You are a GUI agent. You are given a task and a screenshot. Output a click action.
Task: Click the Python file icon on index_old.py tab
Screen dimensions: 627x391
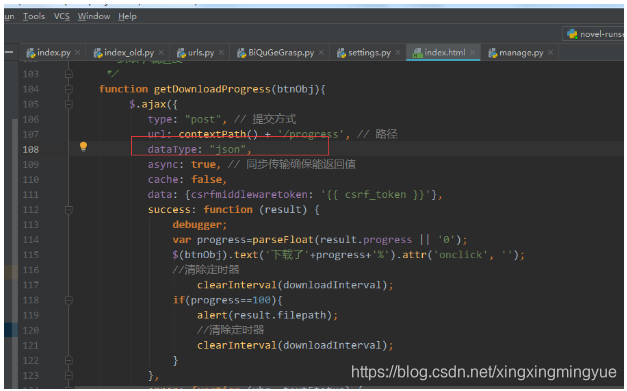pyautogui.click(x=98, y=53)
